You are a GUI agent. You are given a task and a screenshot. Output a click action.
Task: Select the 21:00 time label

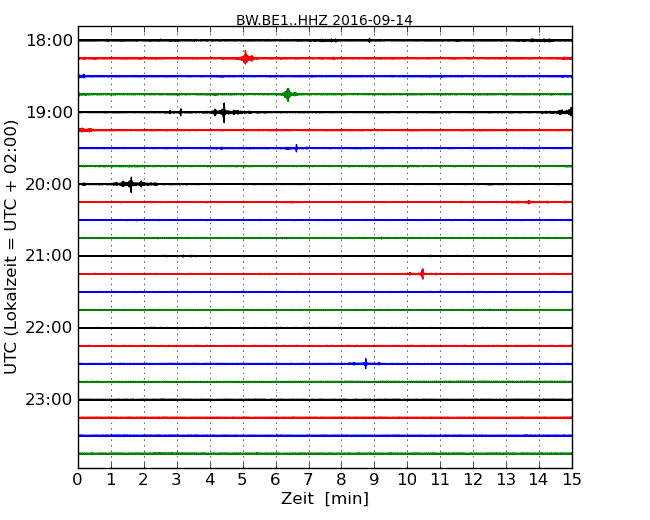pyautogui.click(x=49, y=256)
